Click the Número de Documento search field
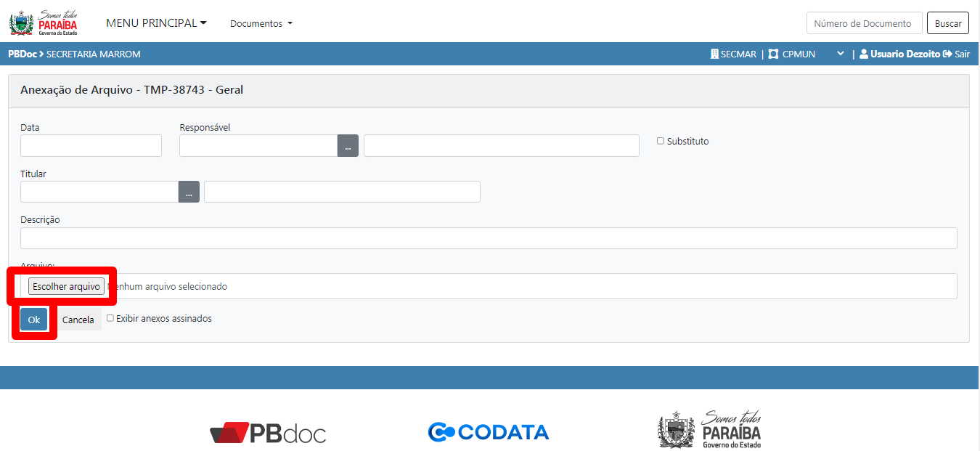Screen dimensions: 980x451 pyautogui.click(x=864, y=23)
